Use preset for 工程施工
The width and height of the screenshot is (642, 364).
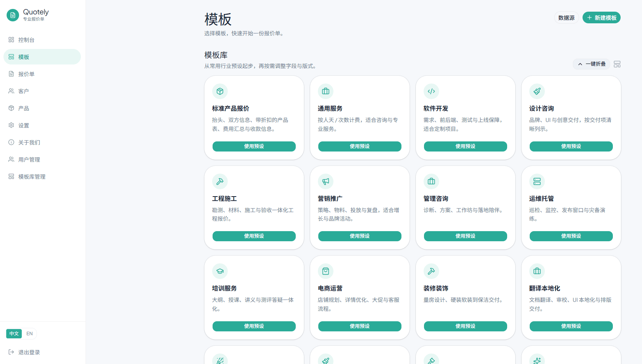pyautogui.click(x=254, y=236)
